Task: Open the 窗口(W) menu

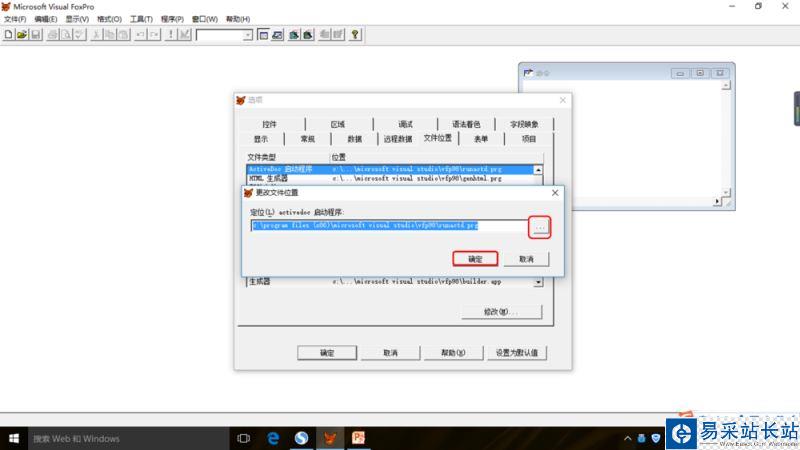Action: pos(205,19)
